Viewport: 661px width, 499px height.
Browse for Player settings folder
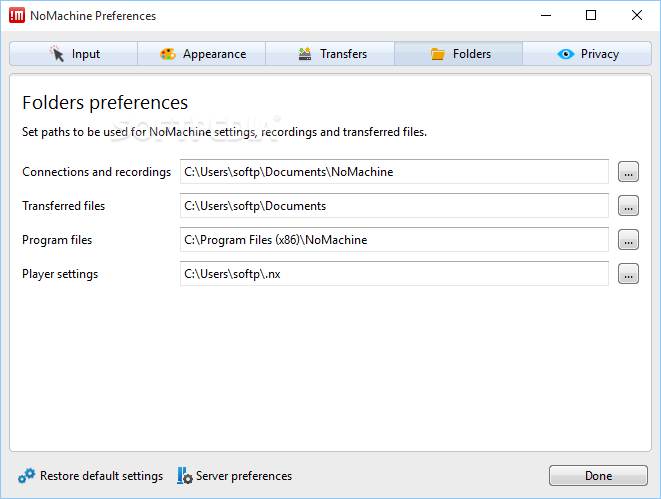point(628,274)
